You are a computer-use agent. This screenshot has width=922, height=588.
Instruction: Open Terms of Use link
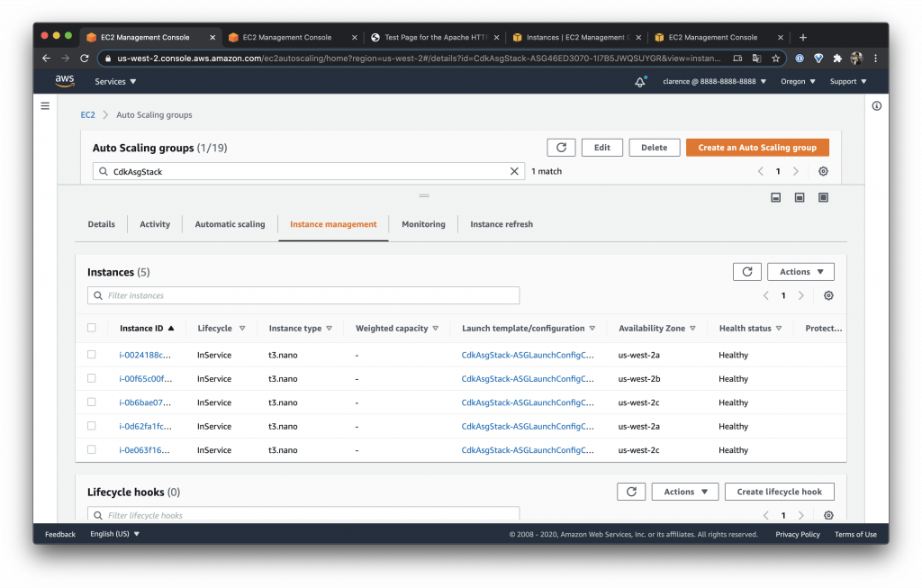855,534
